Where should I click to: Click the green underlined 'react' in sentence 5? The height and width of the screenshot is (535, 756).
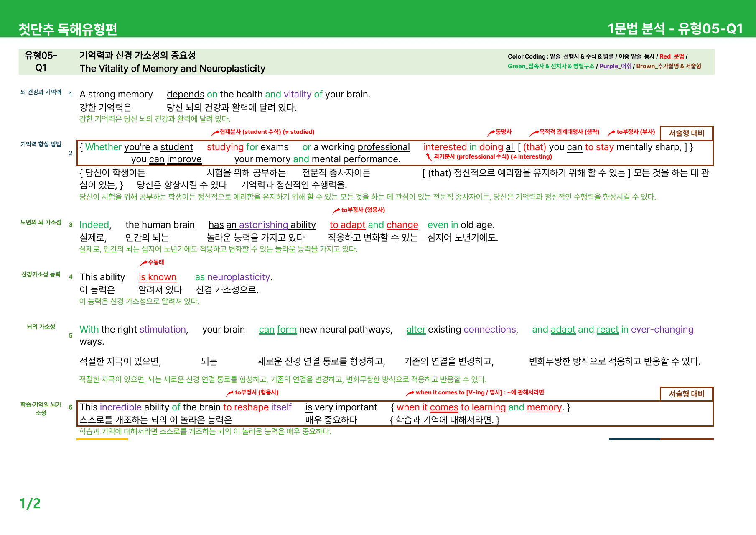click(x=608, y=330)
